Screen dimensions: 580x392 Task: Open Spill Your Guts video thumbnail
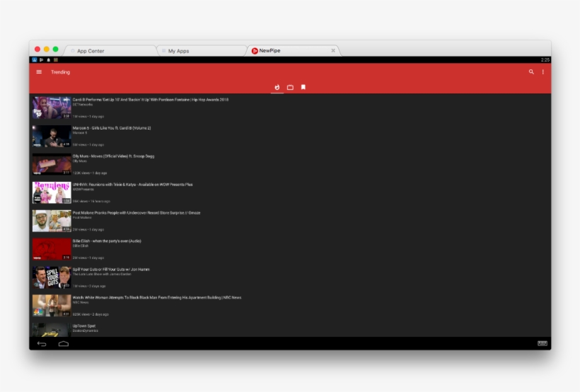tap(52, 277)
